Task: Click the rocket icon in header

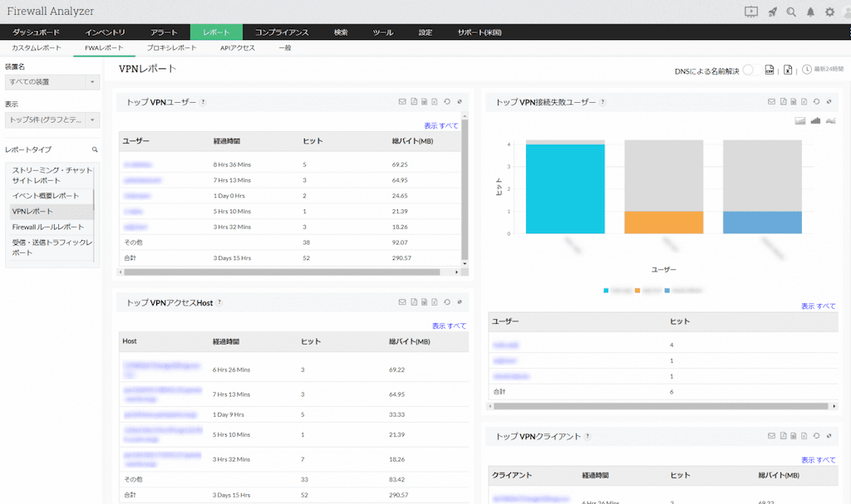Action: pyautogui.click(x=772, y=12)
